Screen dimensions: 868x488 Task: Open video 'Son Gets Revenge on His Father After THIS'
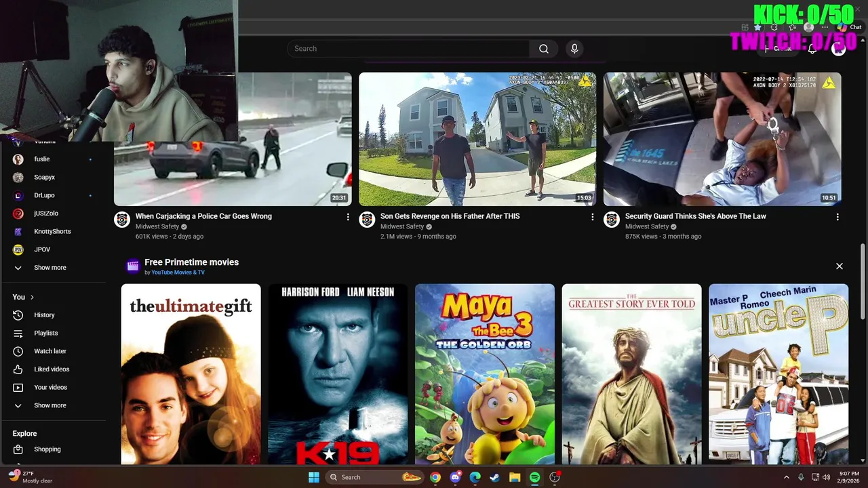pos(450,216)
